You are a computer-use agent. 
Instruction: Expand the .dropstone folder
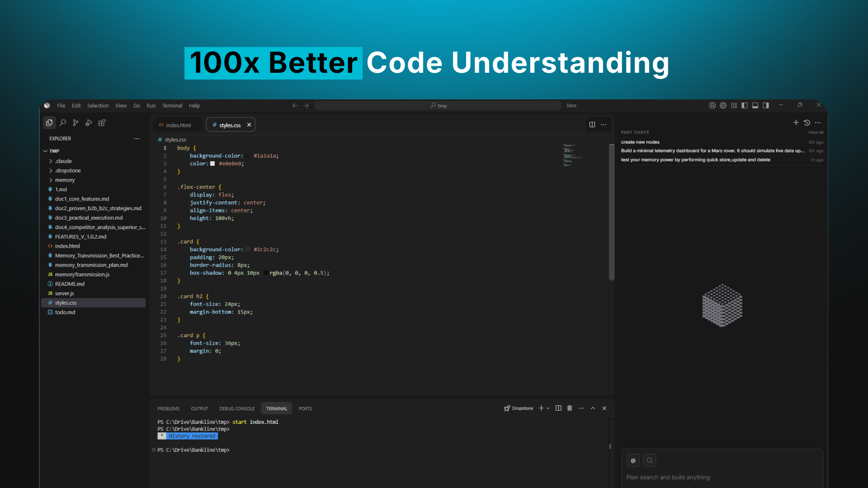[68, 170]
